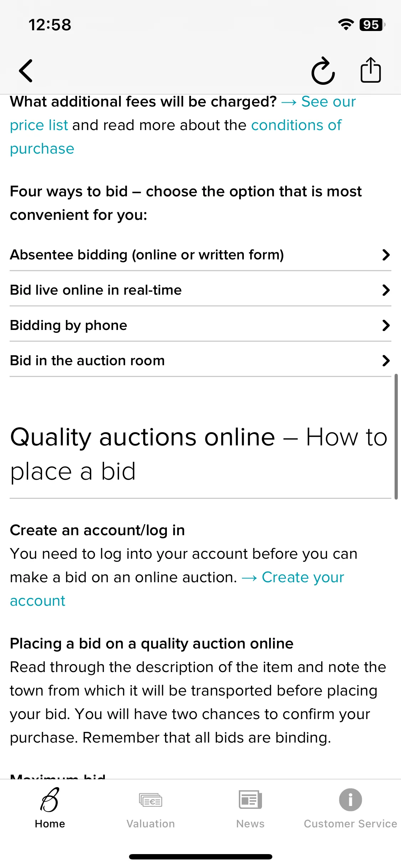Reload the page with refresh icon
The image size is (401, 868).
[x=323, y=71]
